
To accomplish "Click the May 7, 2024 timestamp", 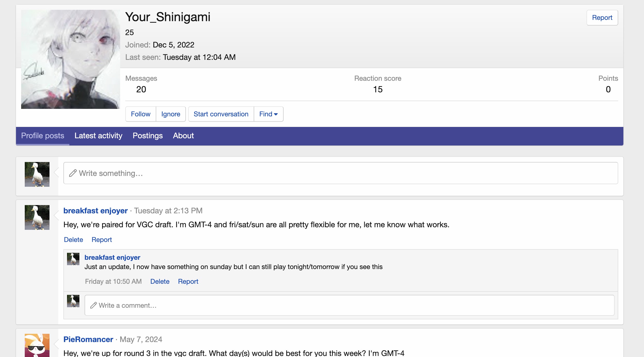I will pos(141,339).
